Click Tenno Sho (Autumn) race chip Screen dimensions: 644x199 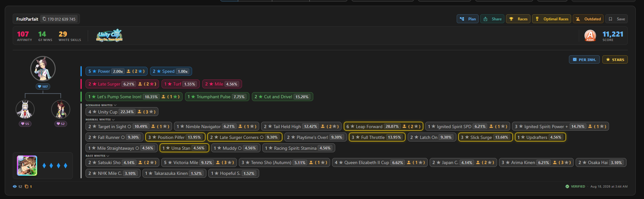point(284,162)
